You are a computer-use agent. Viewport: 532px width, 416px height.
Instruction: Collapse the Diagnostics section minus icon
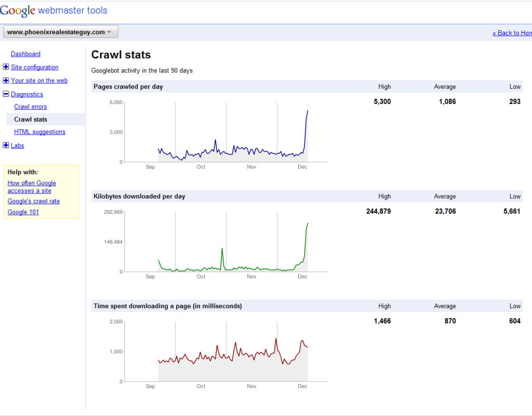[6, 94]
